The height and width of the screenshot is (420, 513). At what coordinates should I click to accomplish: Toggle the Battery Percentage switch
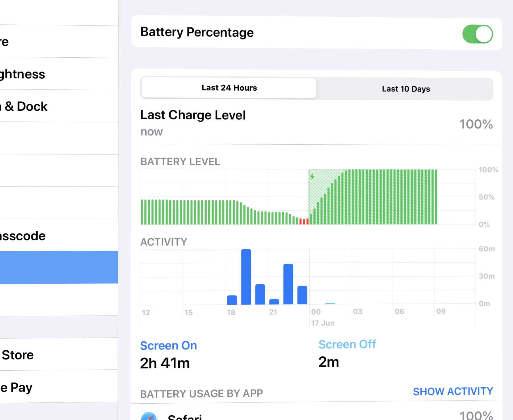477,34
